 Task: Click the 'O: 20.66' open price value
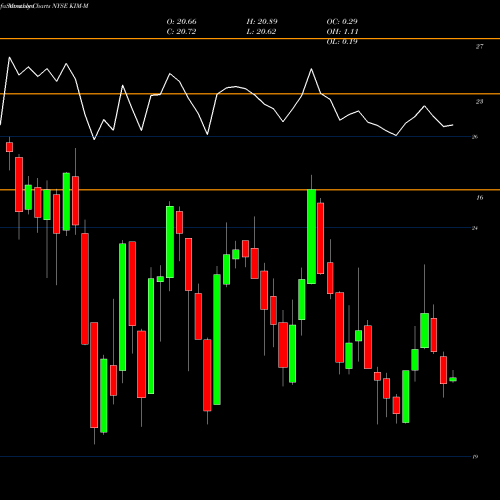(181, 22)
